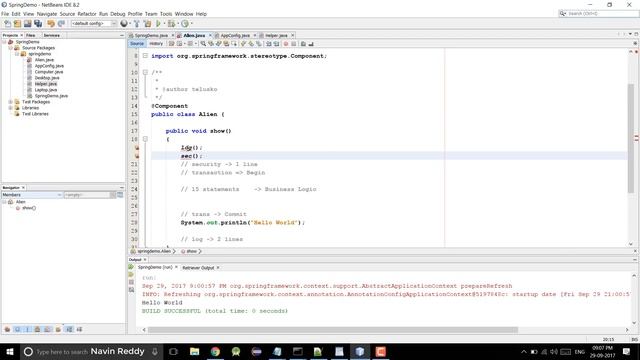
Task: Click the Windows Start button
Action: (x=10, y=351)
